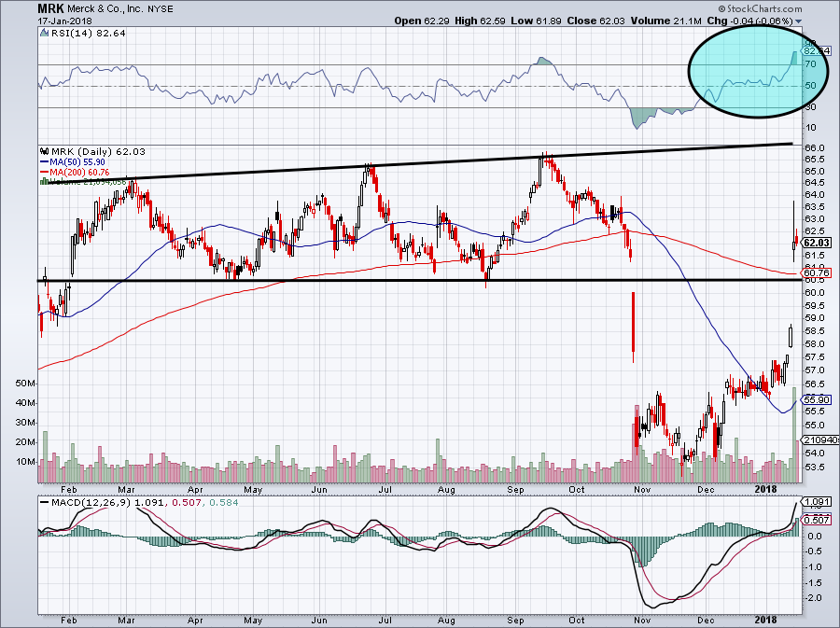The width and height of the screenshot is (840, 628).
Task: Click the -2.0 MACD axis label
Action: coord(814,597)
